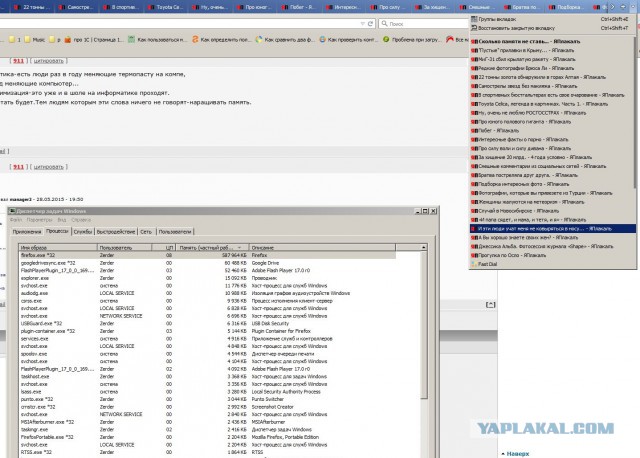Switch to the "Подборка" browser tab
Image resolution: width=640 pixels, height=458 pixels.
(x=567, y=7)
